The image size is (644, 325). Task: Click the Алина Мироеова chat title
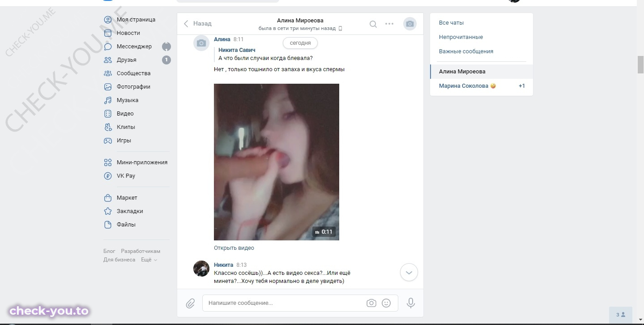pyautogui.click(x=300, y=20)
